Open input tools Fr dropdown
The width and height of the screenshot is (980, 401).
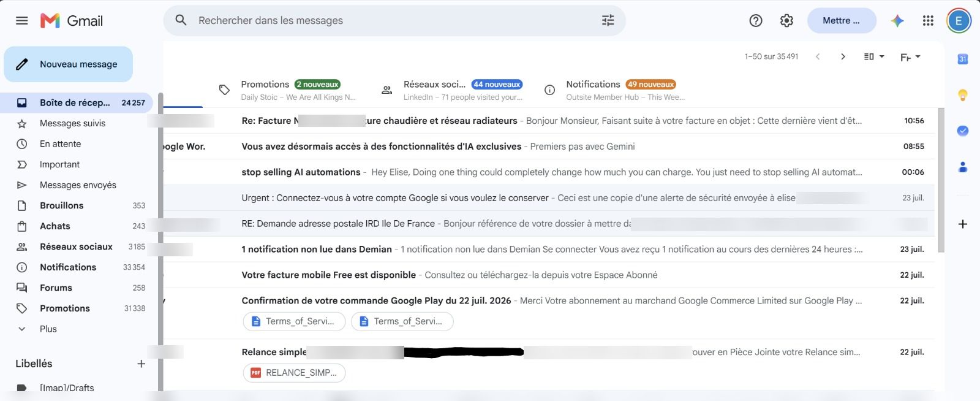[910, 57]
